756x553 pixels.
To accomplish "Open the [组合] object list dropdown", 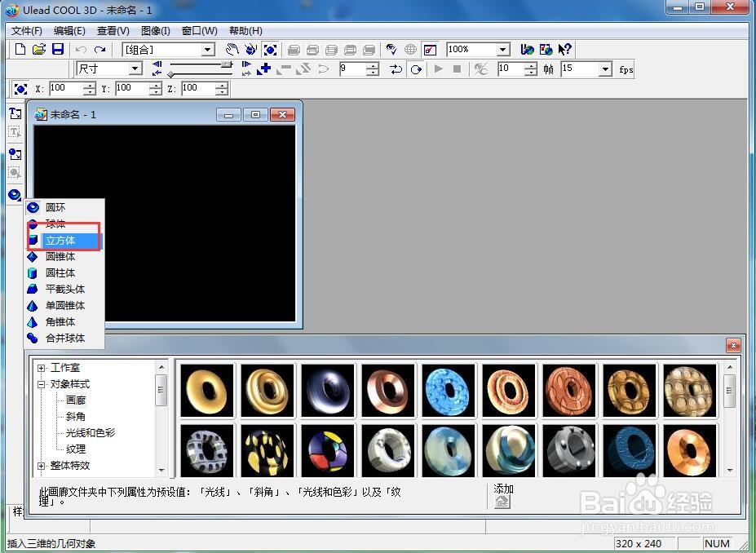I will (x=208, y=50).
